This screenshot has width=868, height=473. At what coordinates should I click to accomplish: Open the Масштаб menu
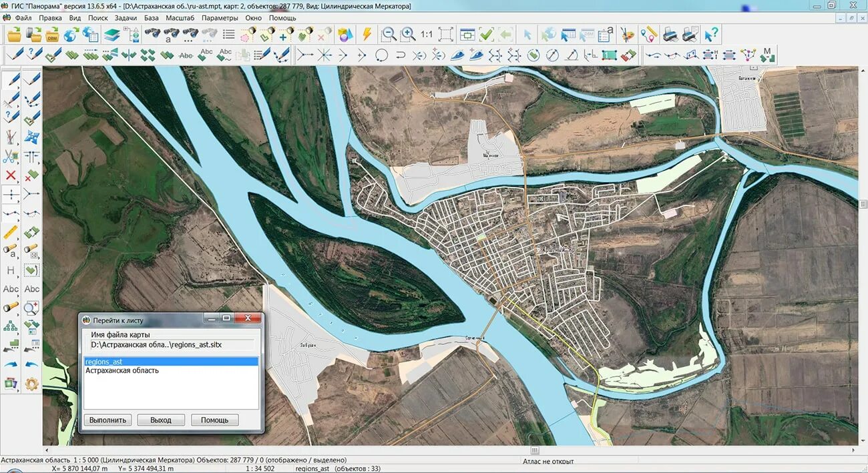(x=180, y=18)
